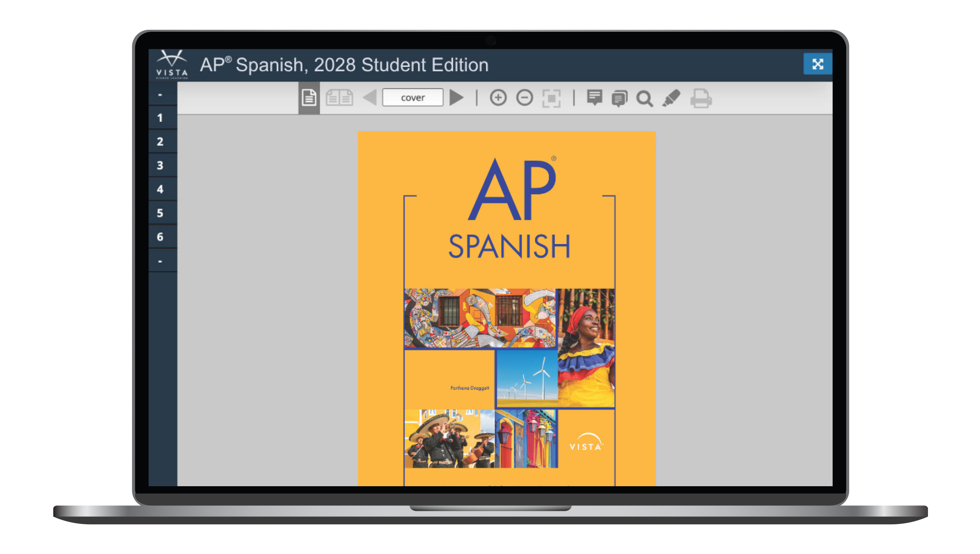Viewport: 980px width, 554px height.
Task: Switch to two-page spread view
Action: (x=339, y=98)
